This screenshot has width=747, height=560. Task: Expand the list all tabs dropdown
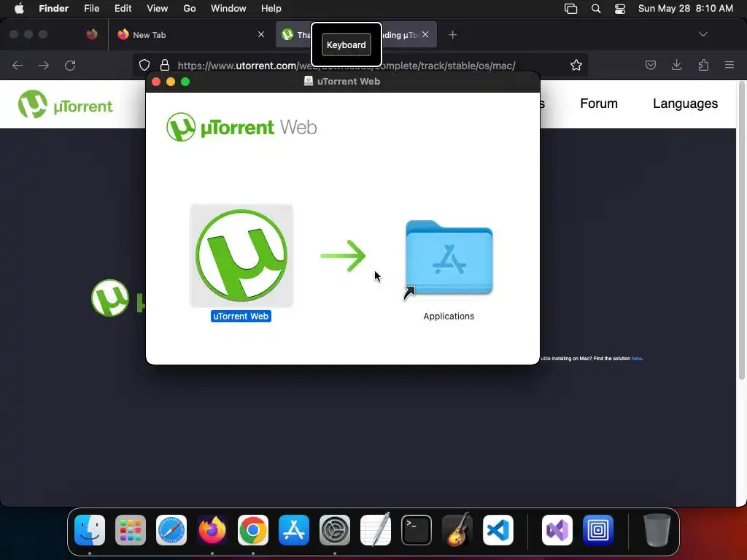(703, 34)
